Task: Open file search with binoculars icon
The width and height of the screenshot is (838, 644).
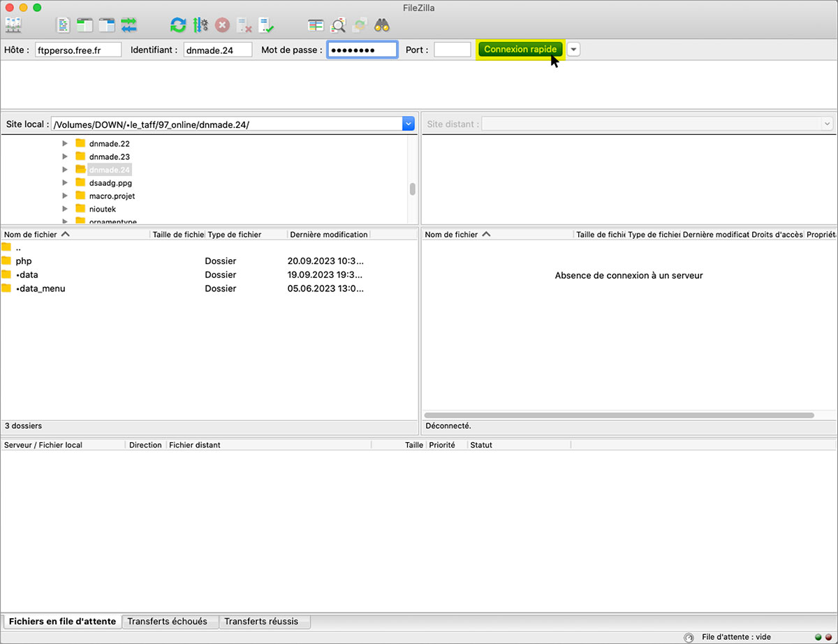Action: pyautogui.click(x=381, y=25)
